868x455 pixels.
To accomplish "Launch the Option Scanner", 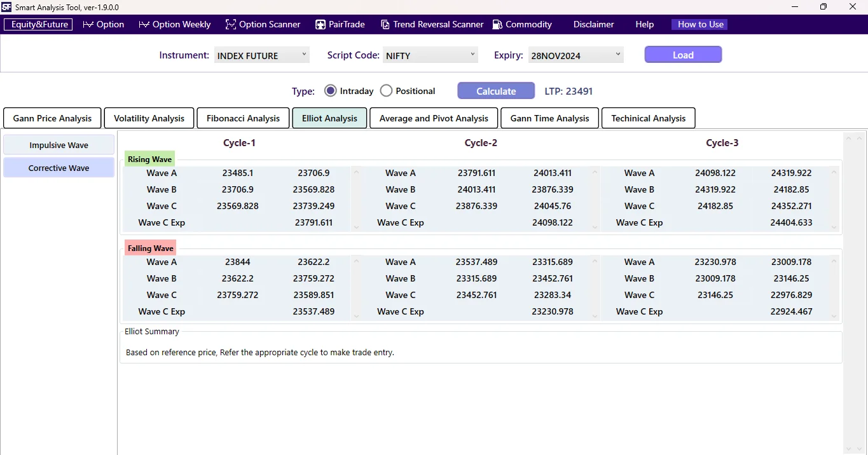I will 263,24.
